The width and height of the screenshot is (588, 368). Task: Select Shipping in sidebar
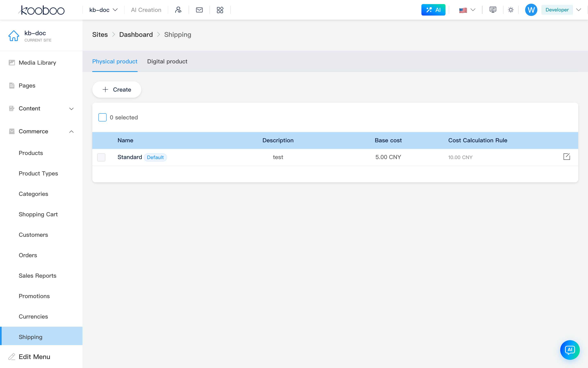click(41, 336)
